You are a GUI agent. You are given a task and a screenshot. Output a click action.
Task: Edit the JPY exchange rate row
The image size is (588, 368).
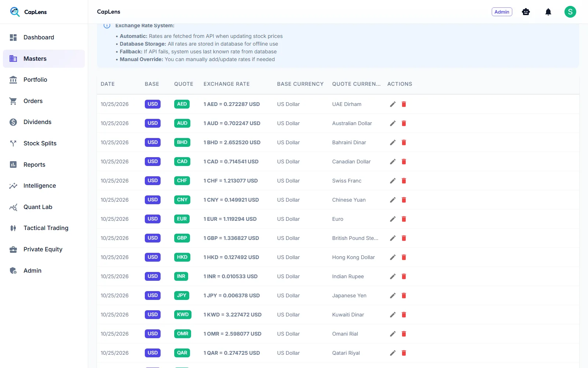click(x=393, y=296)
